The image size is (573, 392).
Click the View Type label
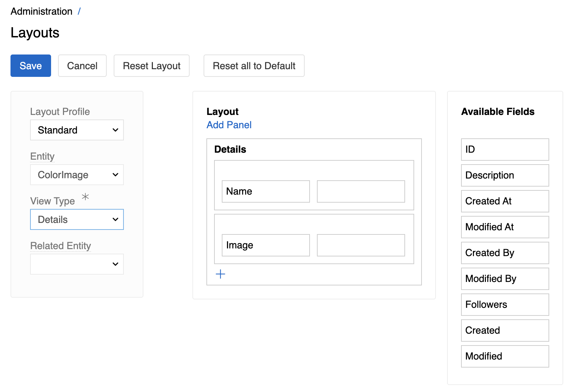52,201
